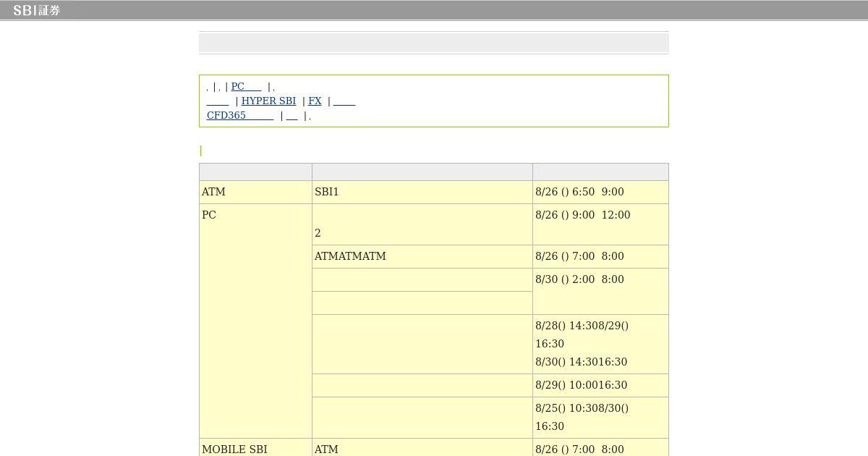Screen dimensions: 868x456
Task: Select the time cell in the ATMATMATM row
Action: coord(600,256)
